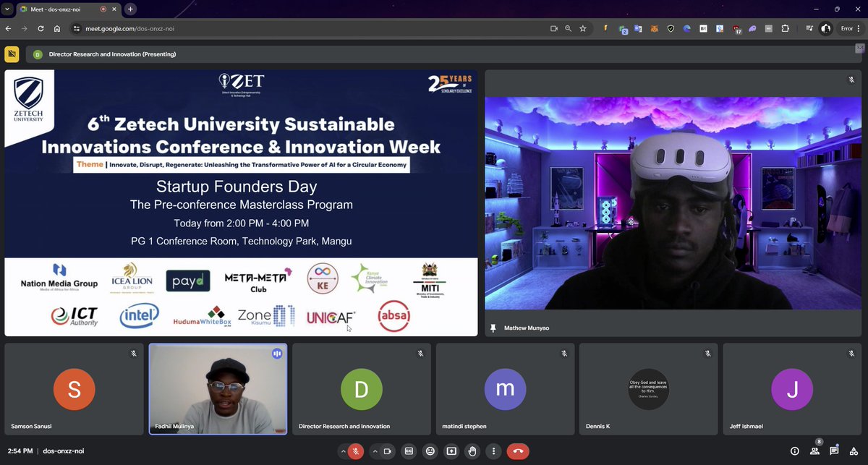
Task: Open the media controls icon in toolbar
Action: coord(809,29)
